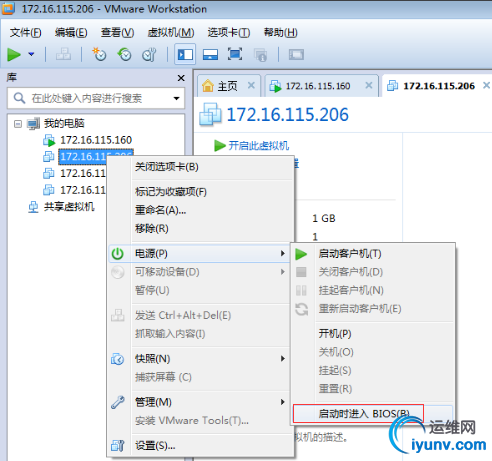This screenshot has width=492, height=461.
Task: Open the 虚拟机(M) menu
Action: click(x=171, y=33)
